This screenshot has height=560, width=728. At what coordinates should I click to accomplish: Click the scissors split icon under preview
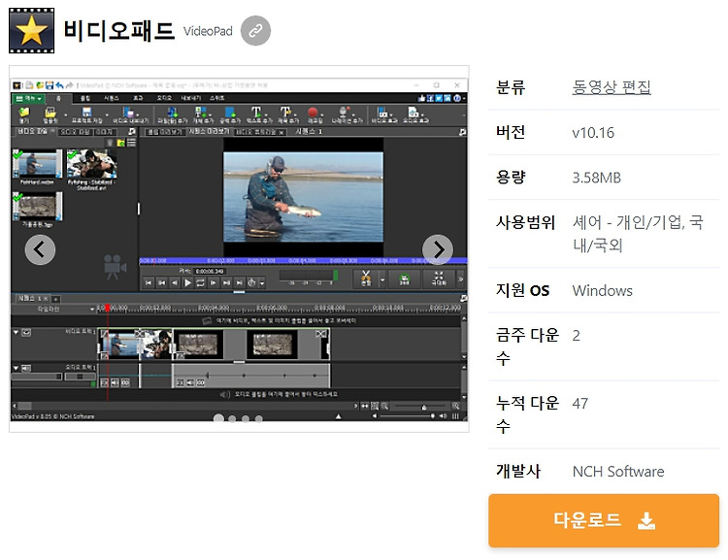[x=366, y=279]
